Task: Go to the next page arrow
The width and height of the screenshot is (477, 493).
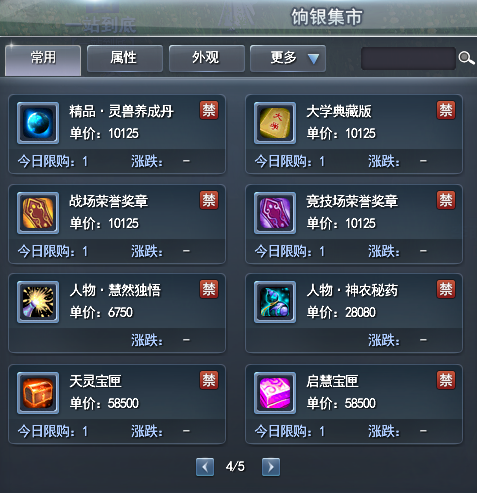Action: (x=271, y=467)
